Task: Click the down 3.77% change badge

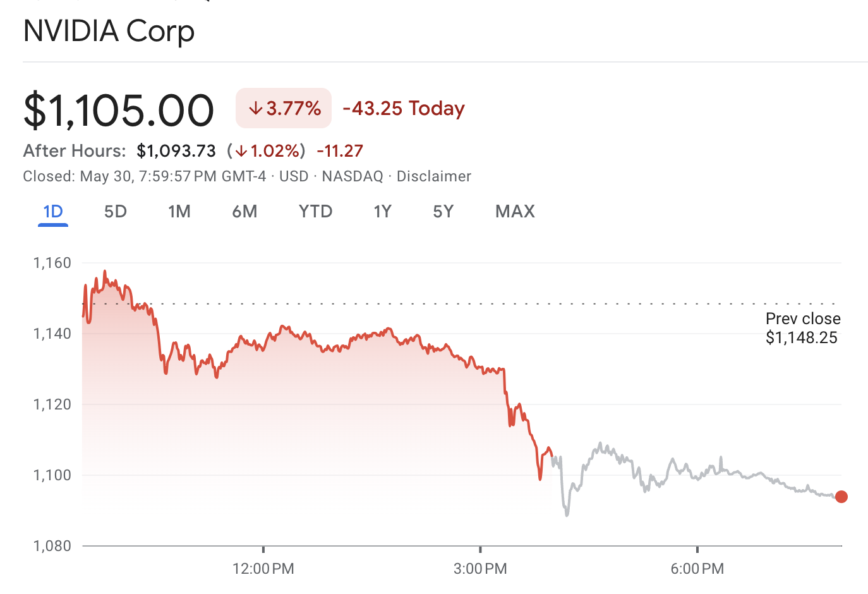Action: point(284,108)
